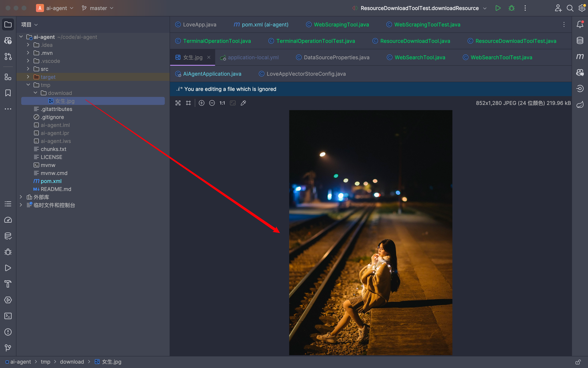This screenshot has height=368, width=588.
Task: Open the Git tool window
Action: coord(8,348)
